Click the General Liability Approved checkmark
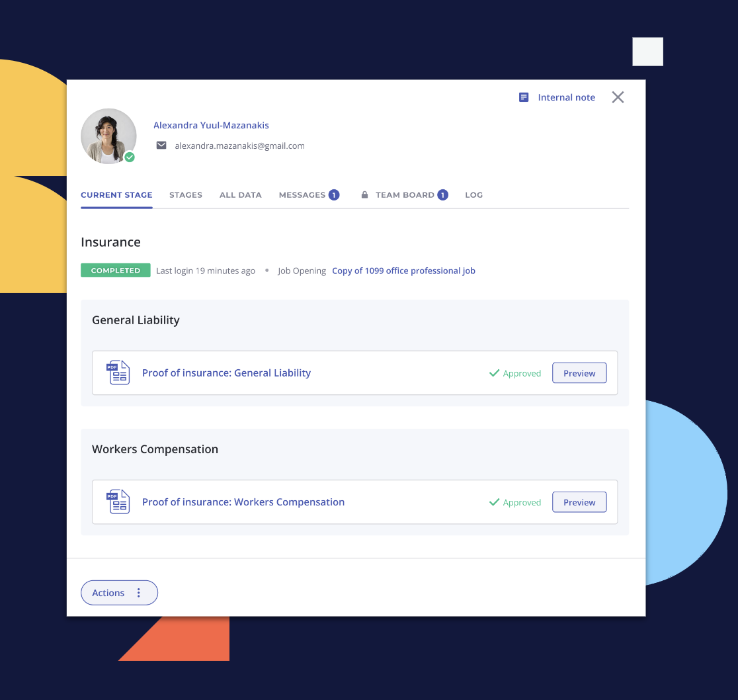This screenshot has height=700, width=738. click(494, 373)
